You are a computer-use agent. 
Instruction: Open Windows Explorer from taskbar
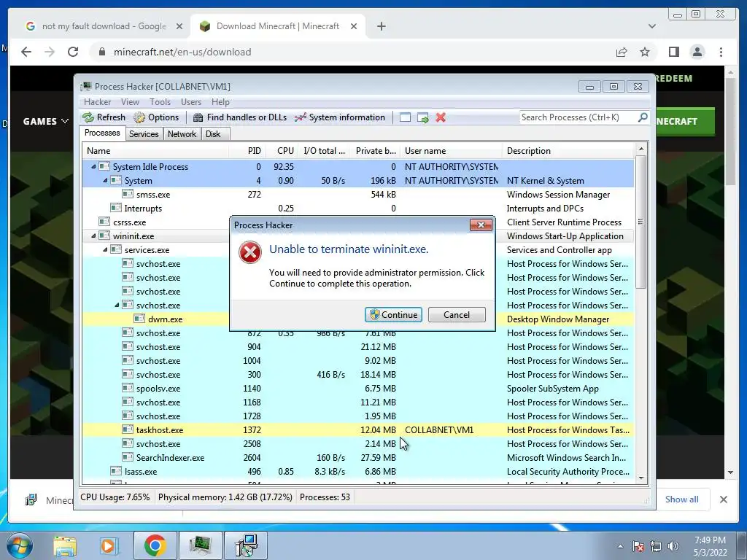tap(65, 545)
